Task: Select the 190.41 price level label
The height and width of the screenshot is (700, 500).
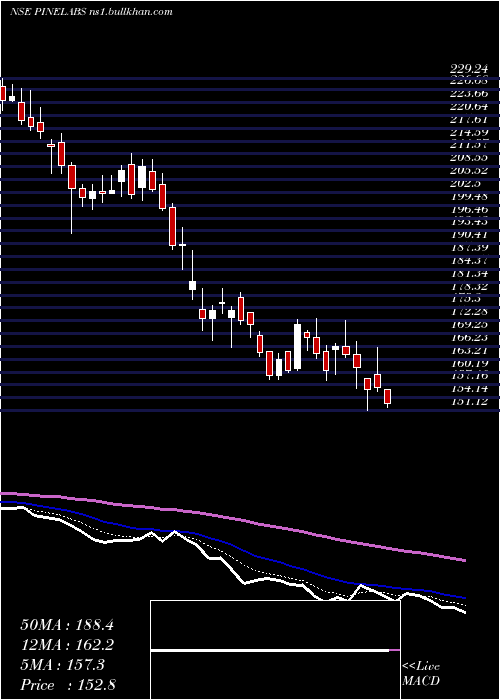Action: pos(469,235)
